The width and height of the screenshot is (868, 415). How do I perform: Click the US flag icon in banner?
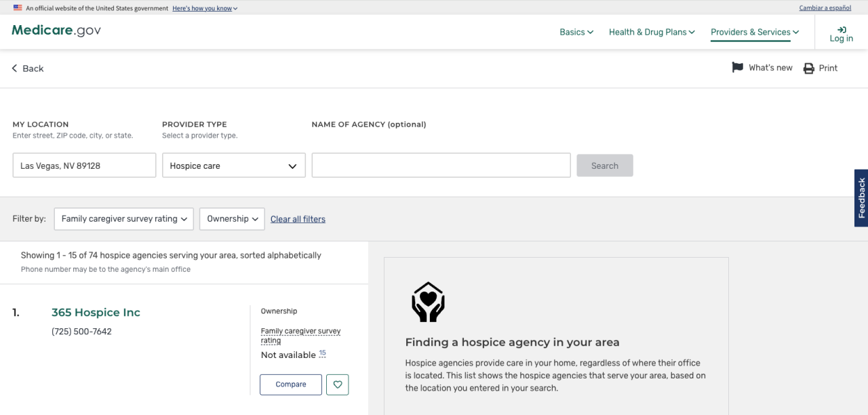(18, 8)
